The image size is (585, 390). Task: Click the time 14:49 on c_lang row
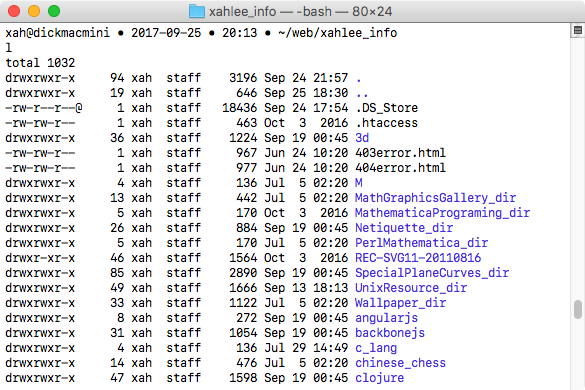(331, 348)
